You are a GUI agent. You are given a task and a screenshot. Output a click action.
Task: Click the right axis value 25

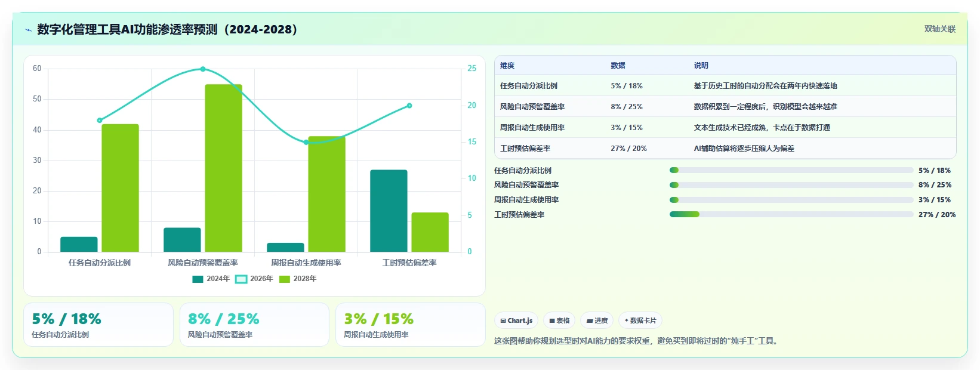[472, 69]
